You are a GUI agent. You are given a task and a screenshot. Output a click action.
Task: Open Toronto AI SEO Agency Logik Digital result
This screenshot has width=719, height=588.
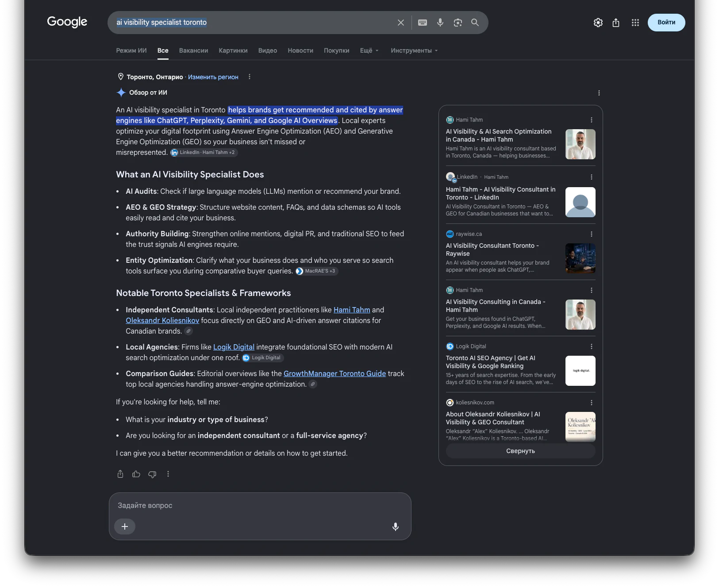pyautogui.click(x=491, y=362)
